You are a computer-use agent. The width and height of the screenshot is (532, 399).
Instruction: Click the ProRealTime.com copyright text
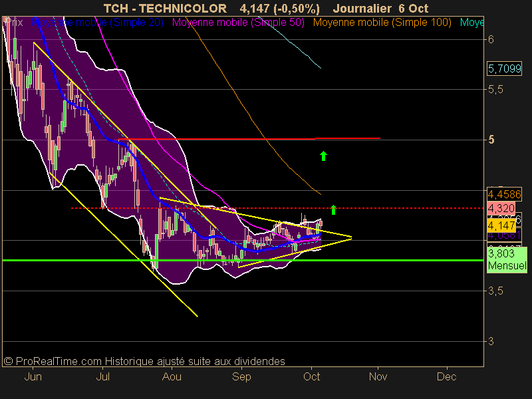point(144,361)
